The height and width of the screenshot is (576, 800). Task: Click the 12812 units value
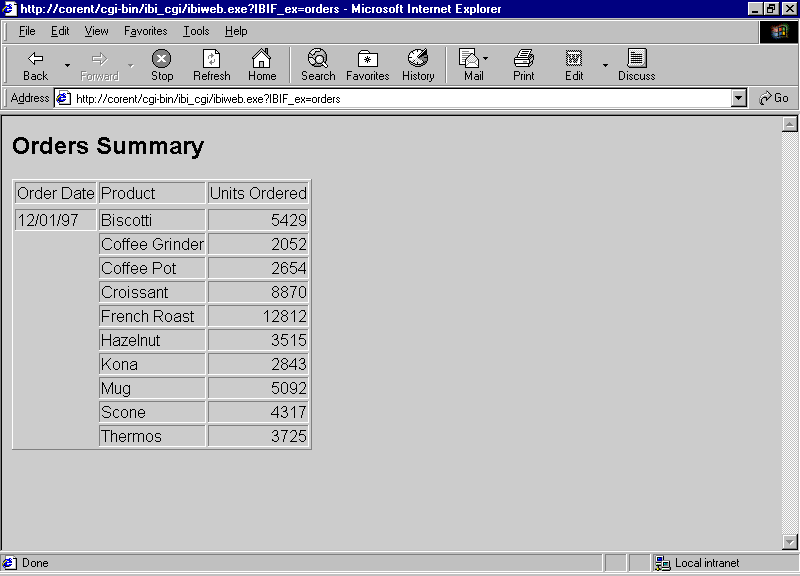click(x=285, y=316)
